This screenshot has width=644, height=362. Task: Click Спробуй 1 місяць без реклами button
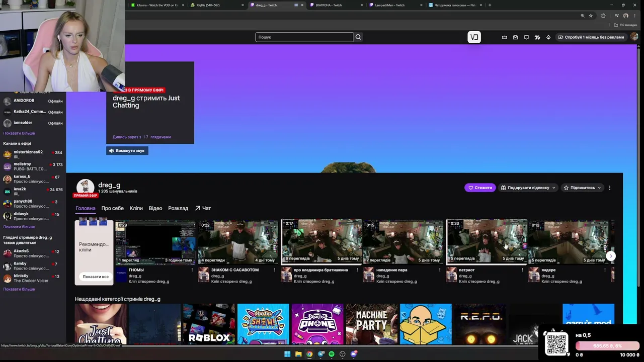(x=591, y=37)
